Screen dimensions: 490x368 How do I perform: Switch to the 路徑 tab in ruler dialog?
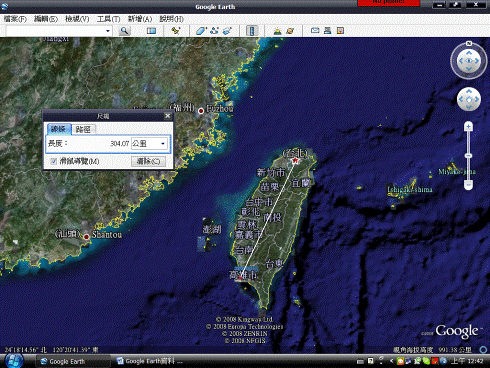[x=83, y=129]
